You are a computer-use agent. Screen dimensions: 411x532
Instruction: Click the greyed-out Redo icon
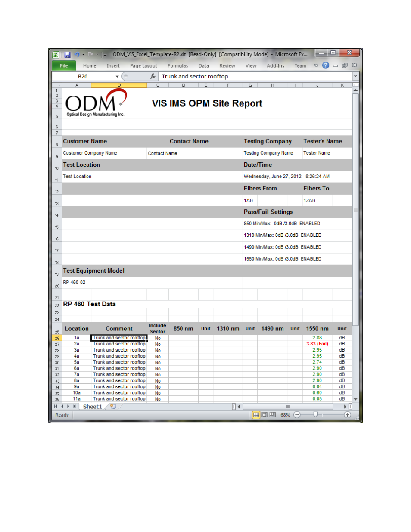(90, 55)
